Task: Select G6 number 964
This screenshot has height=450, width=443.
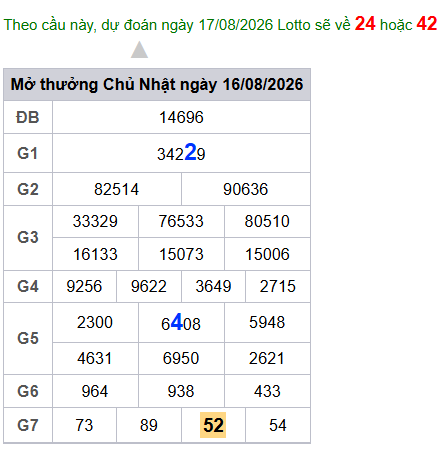Action: point(95,391)
